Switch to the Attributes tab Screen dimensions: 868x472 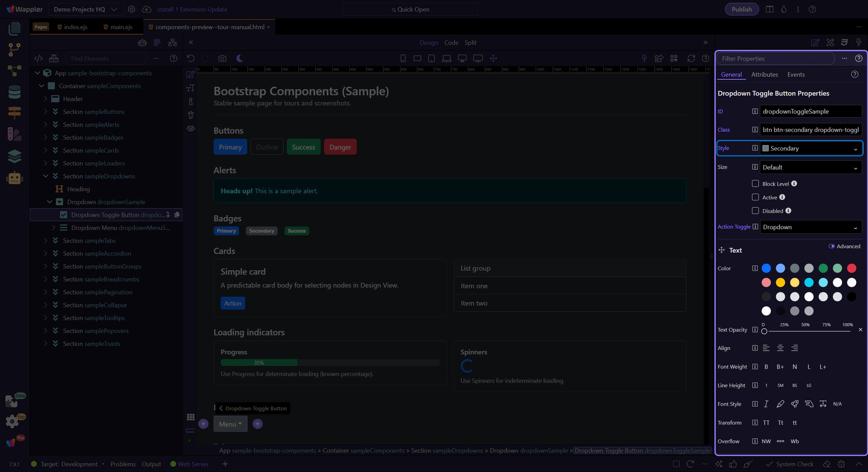pyautogui.click(x=764, y=75)
